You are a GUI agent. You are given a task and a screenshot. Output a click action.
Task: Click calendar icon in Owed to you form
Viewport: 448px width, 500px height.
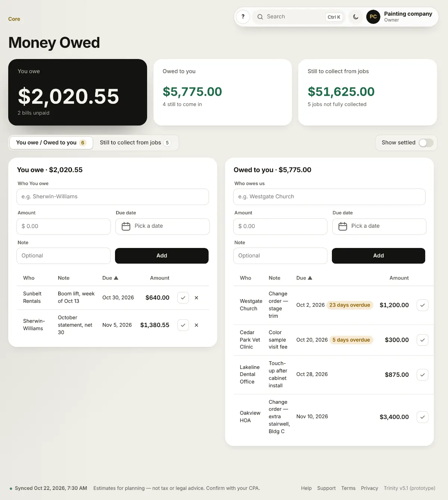click(343, 226)
